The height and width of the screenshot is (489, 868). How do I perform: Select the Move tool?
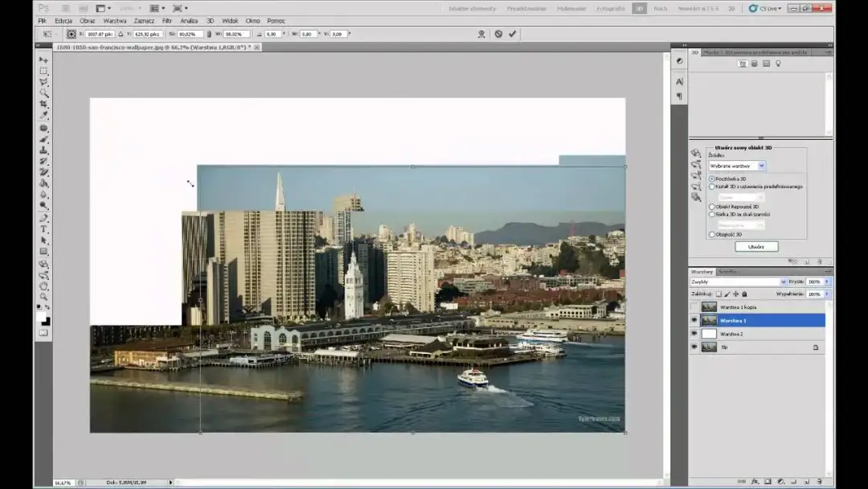point(43,60)
